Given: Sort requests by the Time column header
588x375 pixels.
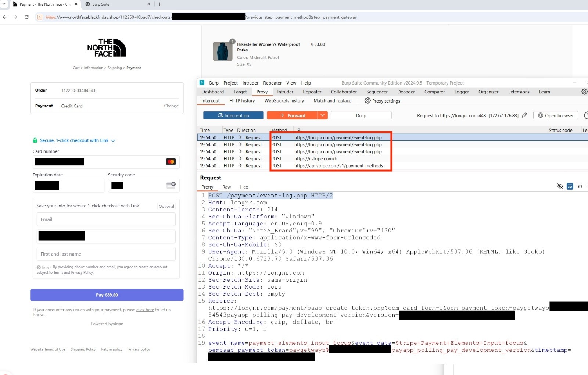Looking at the screenshot, I should [x=205, y=130].
